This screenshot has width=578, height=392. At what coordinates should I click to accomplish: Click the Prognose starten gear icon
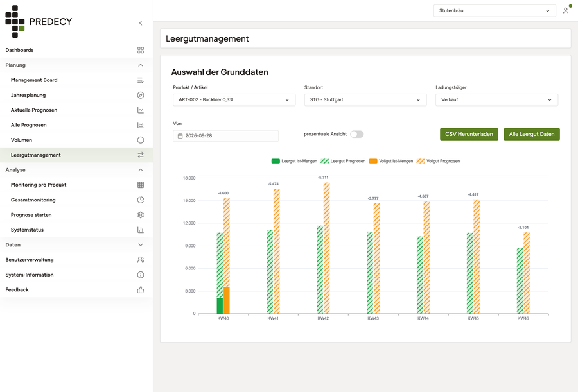[x=141, y=215]
